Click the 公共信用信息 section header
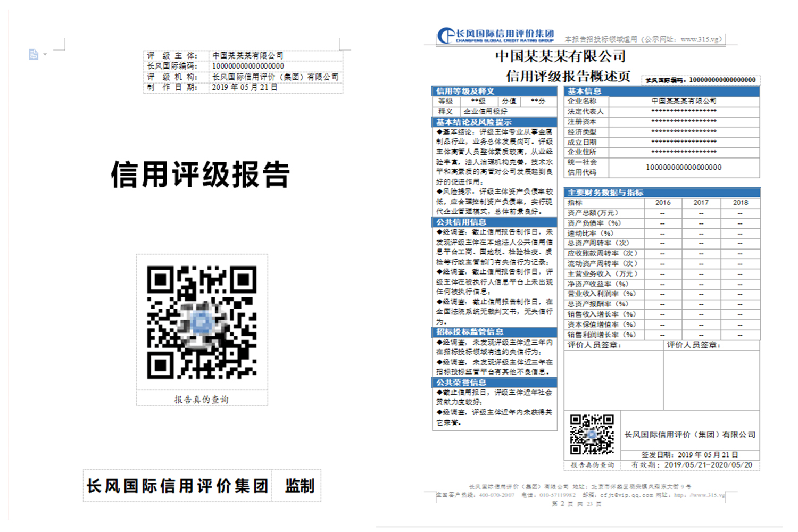 tap(495, 222)
